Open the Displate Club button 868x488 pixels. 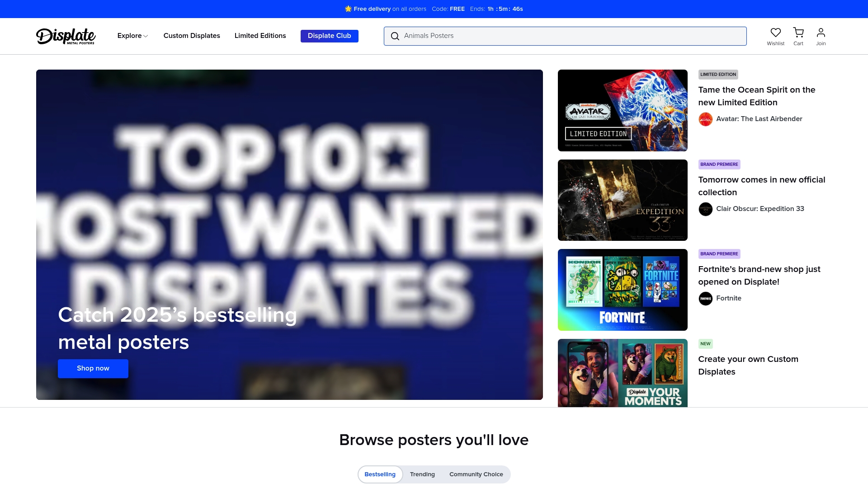(x=330, y=36)
